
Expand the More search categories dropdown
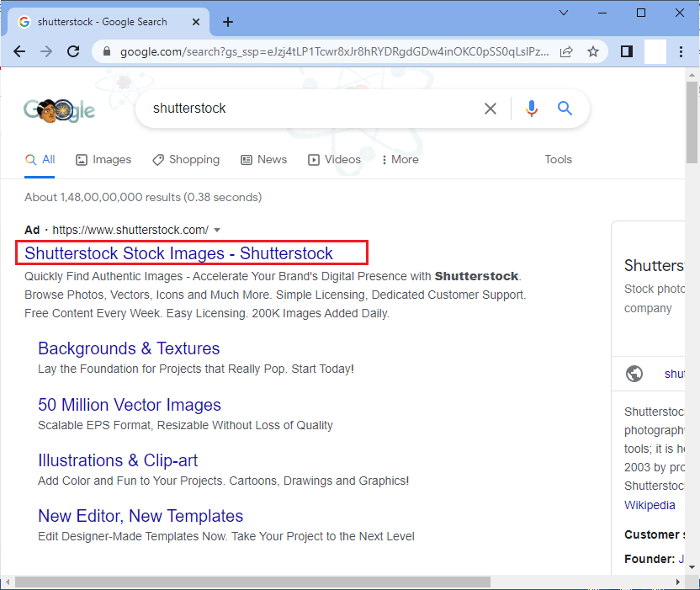[x=400, y=159]
